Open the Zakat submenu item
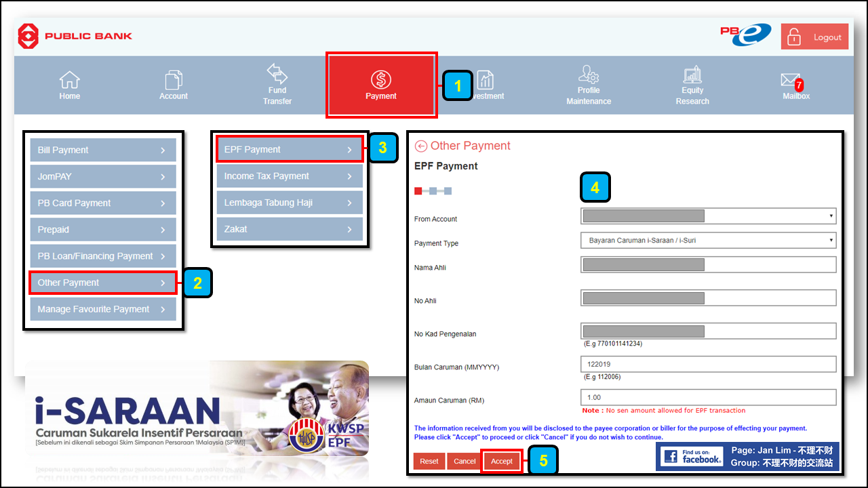This screenshot has height=488, width=868. (x=290, y=229)
